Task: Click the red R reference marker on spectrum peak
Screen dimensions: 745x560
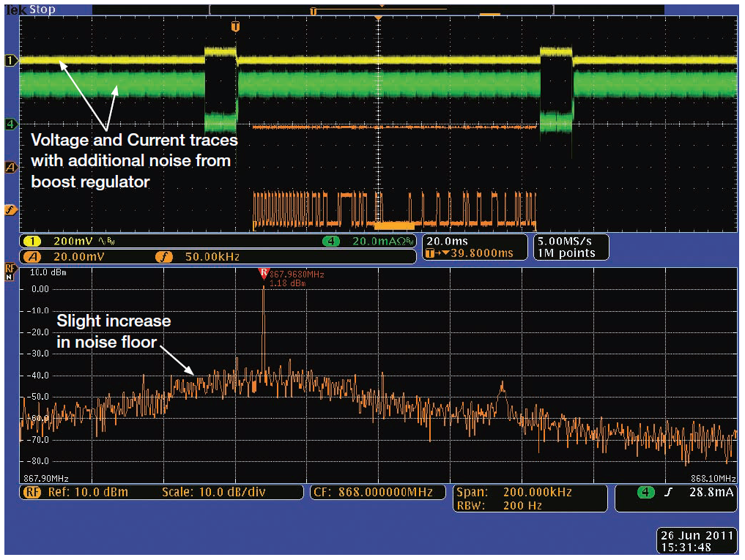Action: click(x=264, y=274)
